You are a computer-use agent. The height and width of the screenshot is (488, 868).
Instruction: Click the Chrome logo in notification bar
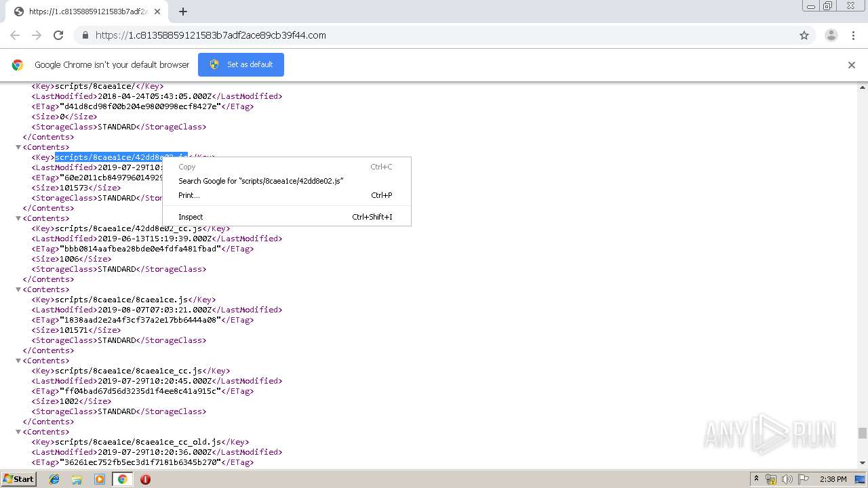18,65
